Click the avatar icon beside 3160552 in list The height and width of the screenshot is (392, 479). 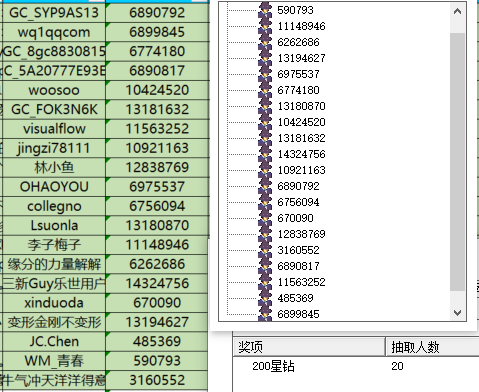tap(265, 250)
